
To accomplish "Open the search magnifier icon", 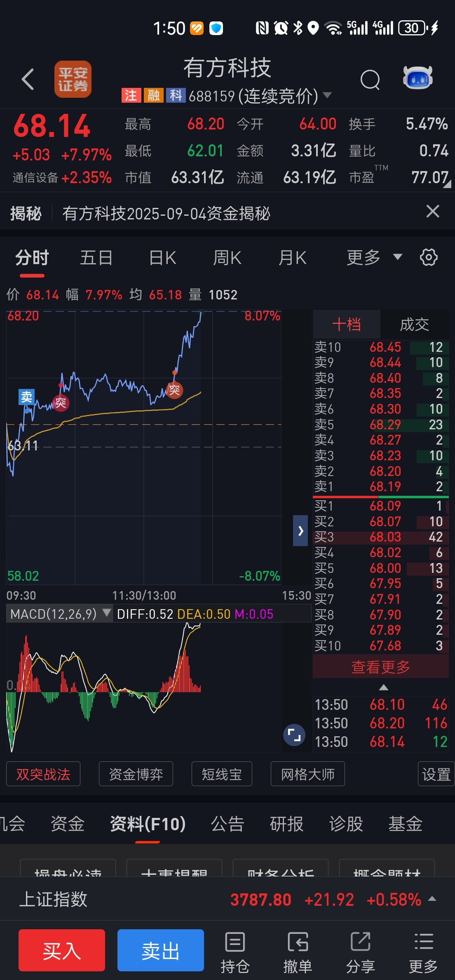I will coord(370,79).
